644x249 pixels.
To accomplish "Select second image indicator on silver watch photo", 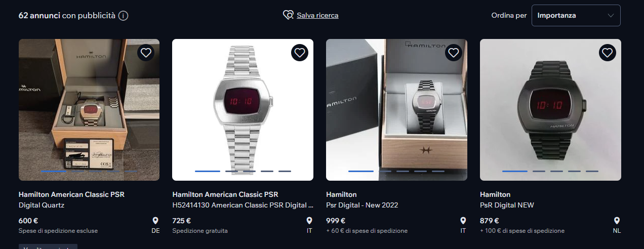I will pos(231,171).
